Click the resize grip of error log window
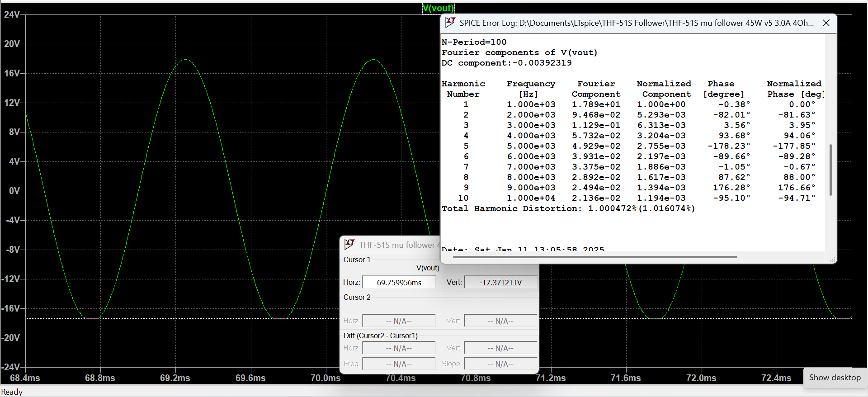Image resolution: width=868 pixels, height=397 pixels. point(832,260)
